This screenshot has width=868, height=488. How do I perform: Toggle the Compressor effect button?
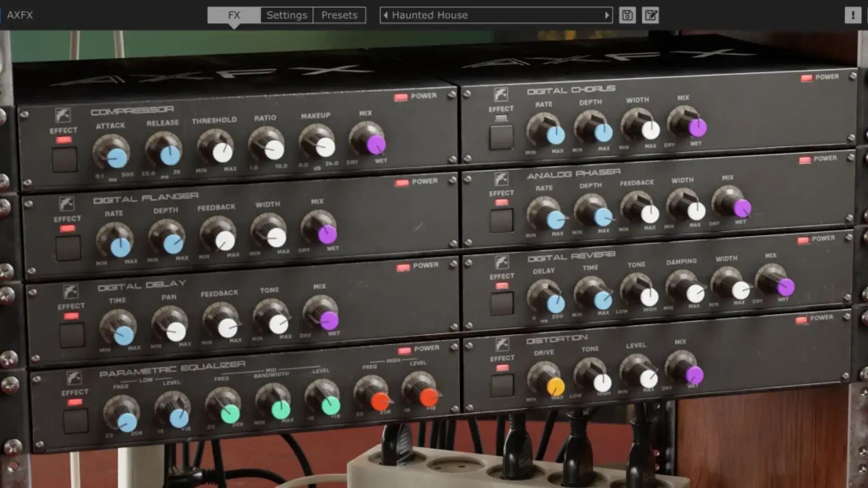click(65, 160)
